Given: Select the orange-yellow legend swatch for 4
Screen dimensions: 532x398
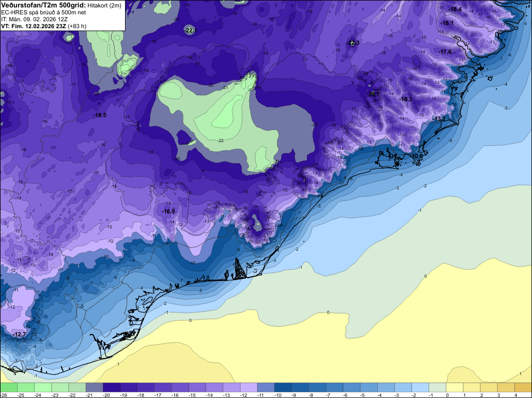Looking at the screenshot, I should click(x=523, y=387).
